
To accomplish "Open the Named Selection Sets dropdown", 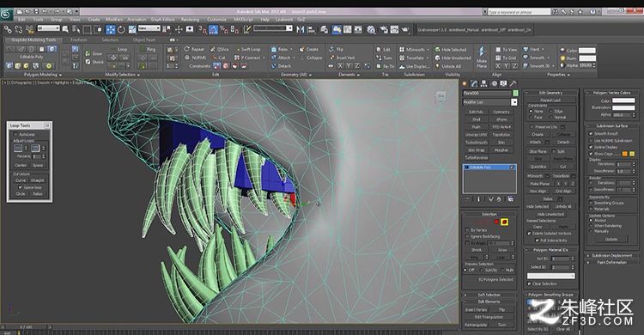I will pyautogui.click(x=273, y=28).
